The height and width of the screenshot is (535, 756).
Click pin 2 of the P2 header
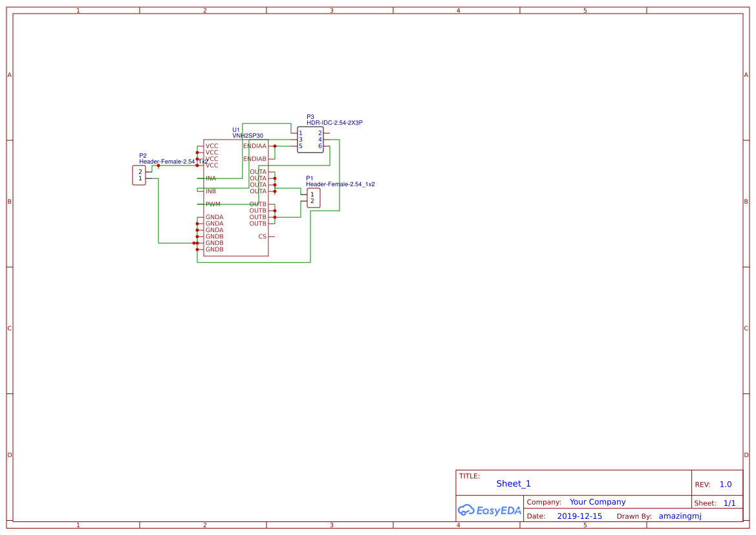[x=140, y=172]
